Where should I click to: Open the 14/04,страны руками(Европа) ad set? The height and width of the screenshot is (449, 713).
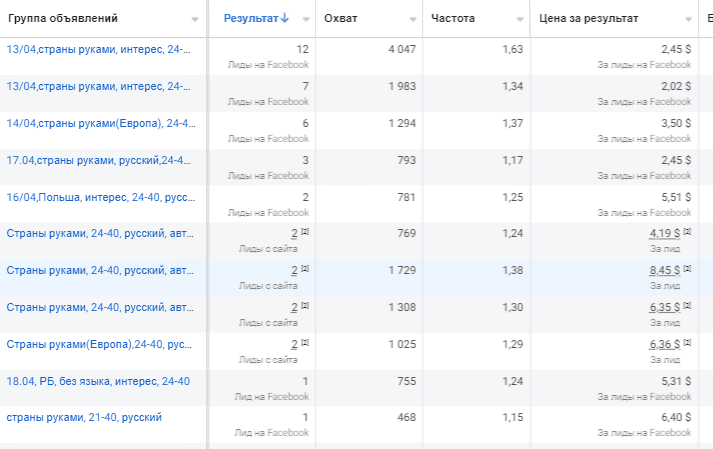(100, 123)
